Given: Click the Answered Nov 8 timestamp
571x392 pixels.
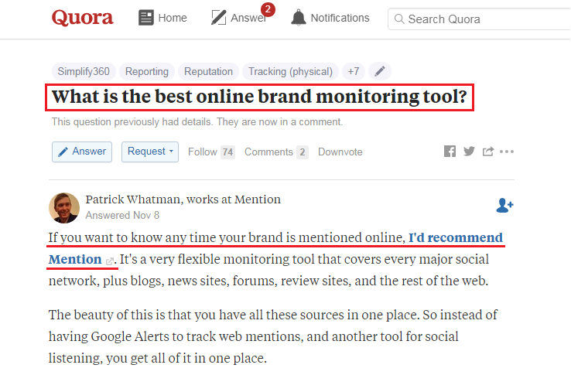Looking at the screenshot, I should click(x=122, y=216).
